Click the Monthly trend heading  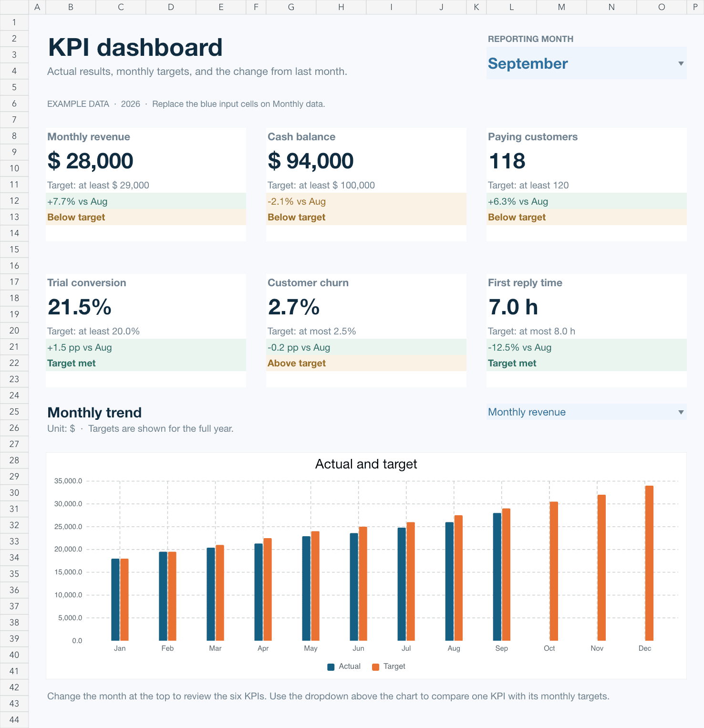pyautogui.click(x=95, y=412)
